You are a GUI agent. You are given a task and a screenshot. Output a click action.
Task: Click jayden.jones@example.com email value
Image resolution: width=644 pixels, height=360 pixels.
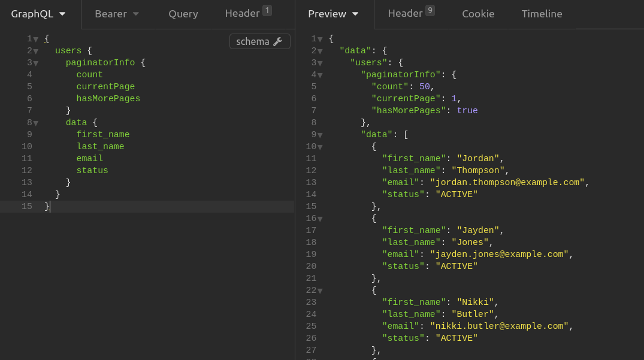click(499, 254)
